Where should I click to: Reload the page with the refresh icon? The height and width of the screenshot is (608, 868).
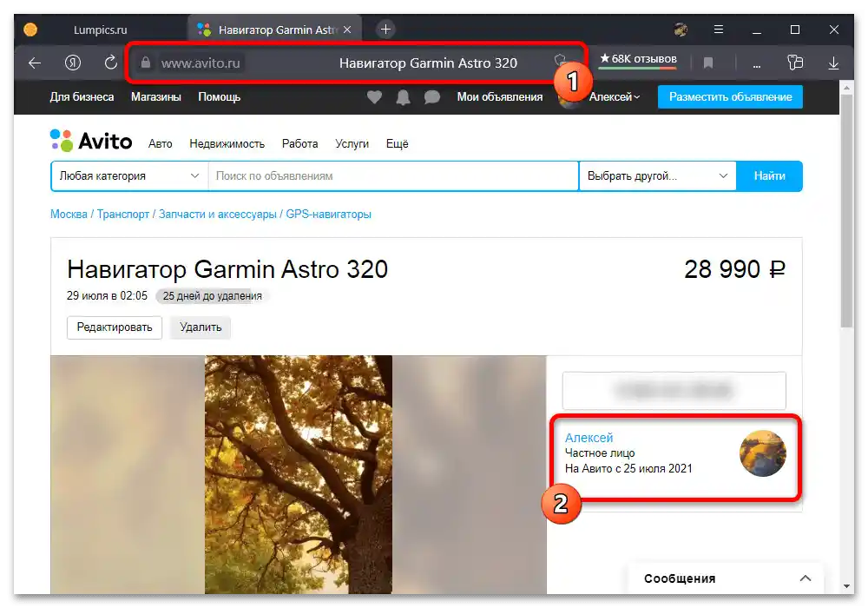111,63
